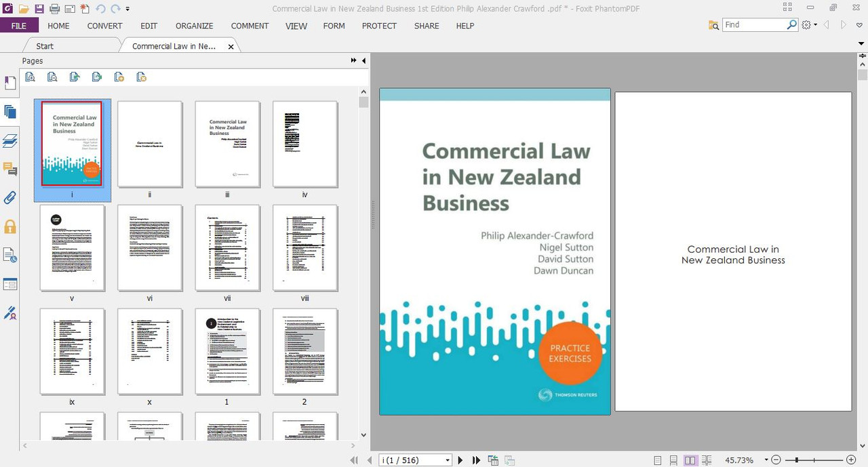Open the Layers panel from the sidebar
The width and height of the screenshot is (868, 467).
[x=9, y=141]
